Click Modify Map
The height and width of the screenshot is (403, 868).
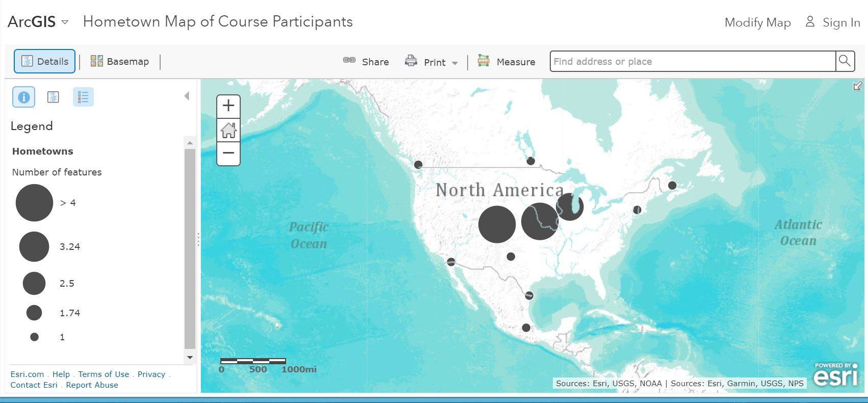coord(757,22)
